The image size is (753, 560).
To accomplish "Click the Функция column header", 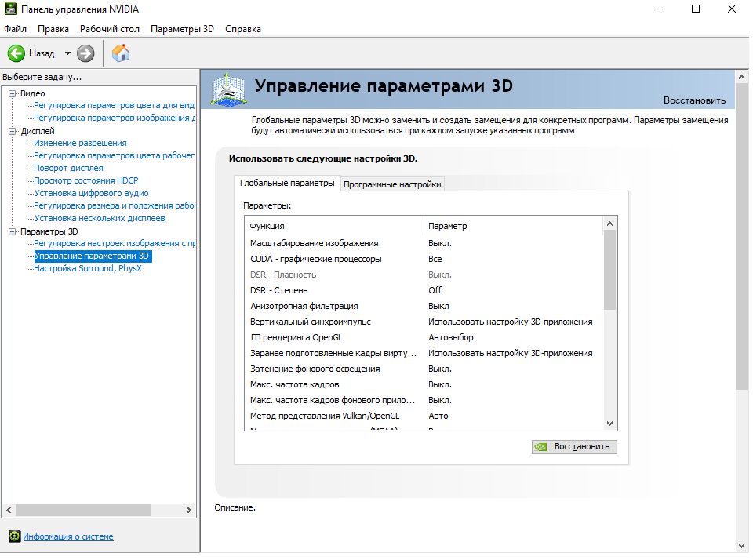I will (334, 226).
